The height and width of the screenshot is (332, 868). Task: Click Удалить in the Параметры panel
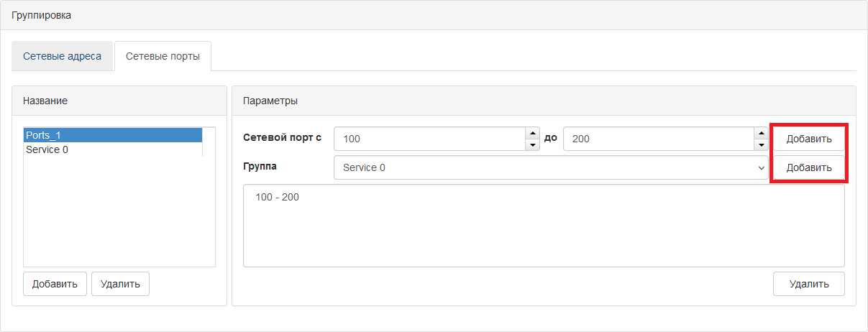[x=809, y=284]
